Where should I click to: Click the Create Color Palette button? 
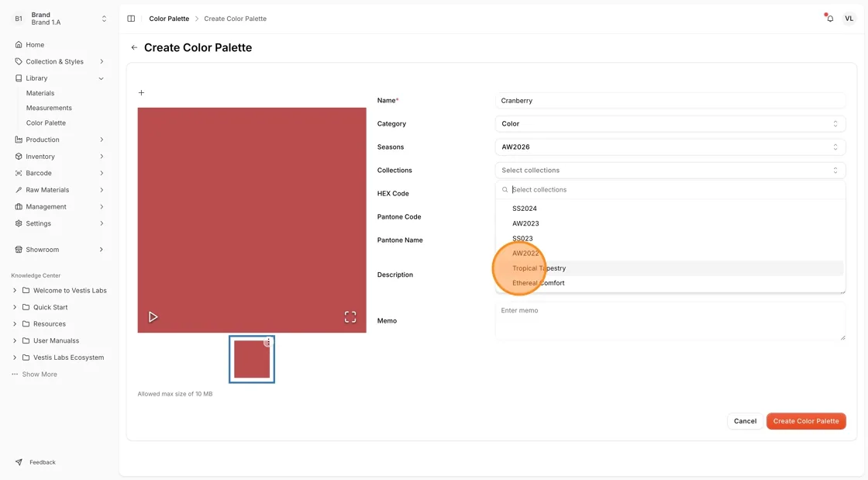(x=805, y=421)
